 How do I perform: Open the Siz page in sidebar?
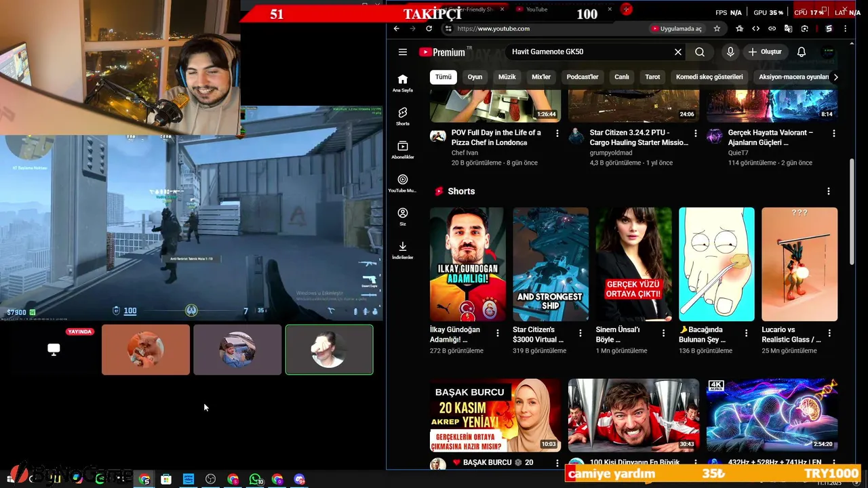click(403, 216)
